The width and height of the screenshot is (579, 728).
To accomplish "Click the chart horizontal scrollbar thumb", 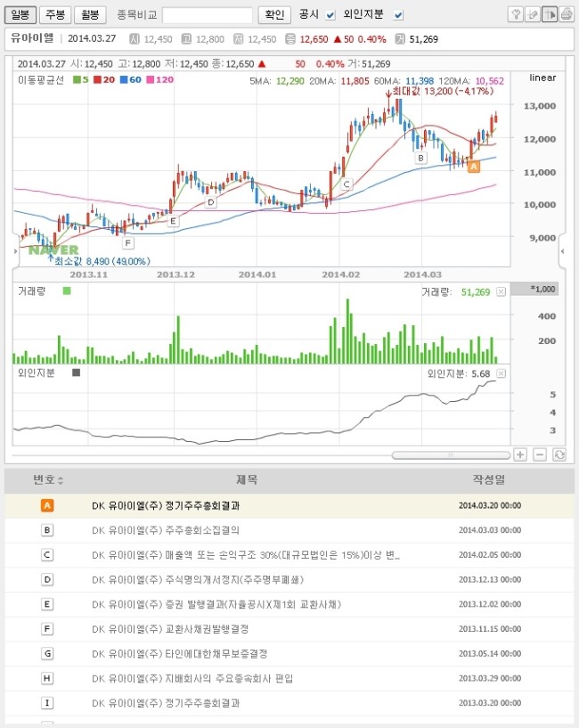I will point(451,455).
